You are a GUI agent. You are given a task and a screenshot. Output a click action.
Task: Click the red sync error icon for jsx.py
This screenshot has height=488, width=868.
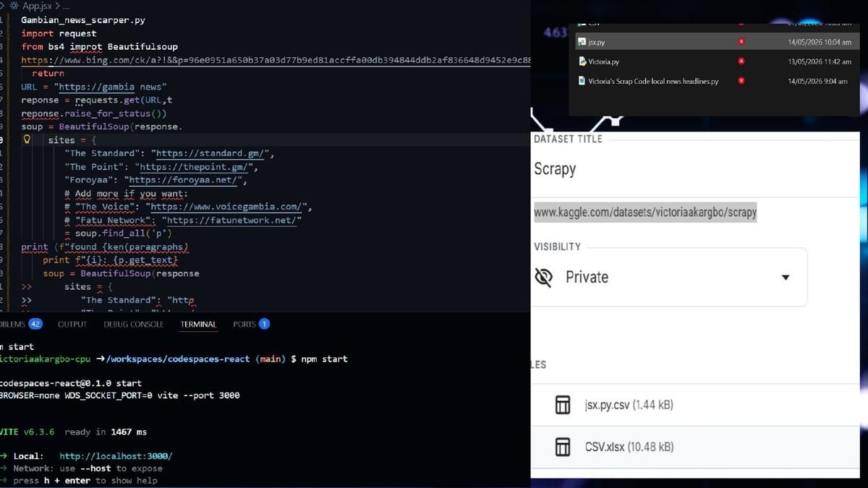pyautogui.click(x=741, y=43)
